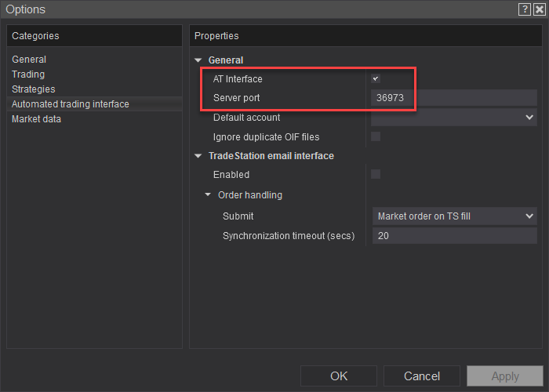Switch to Market data category
The image size is (549, 392).
36,119
